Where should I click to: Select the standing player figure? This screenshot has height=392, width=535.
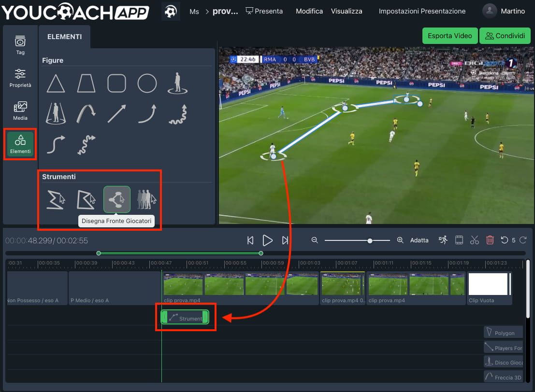click(177, 83)
